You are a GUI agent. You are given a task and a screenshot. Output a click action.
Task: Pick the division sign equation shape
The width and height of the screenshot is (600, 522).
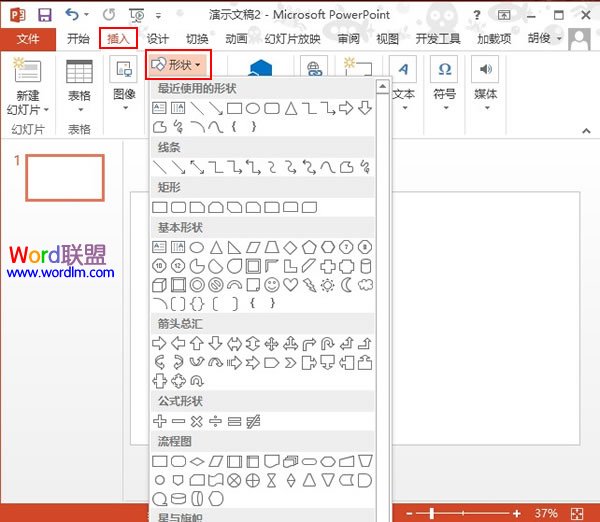[x=215, y=421]
